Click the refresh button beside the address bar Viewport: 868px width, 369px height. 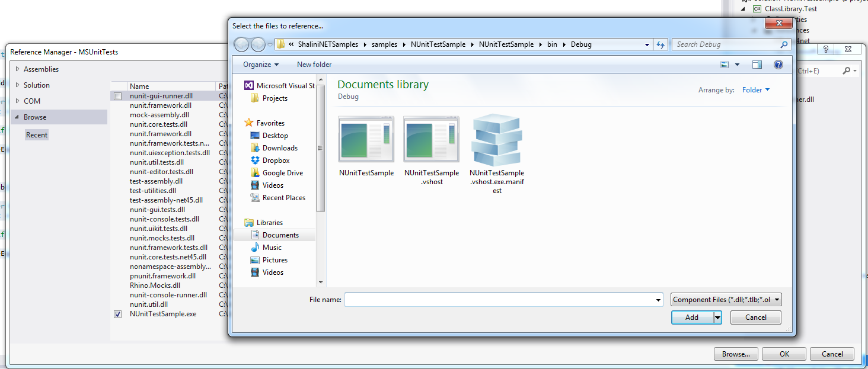pos(660,44)
